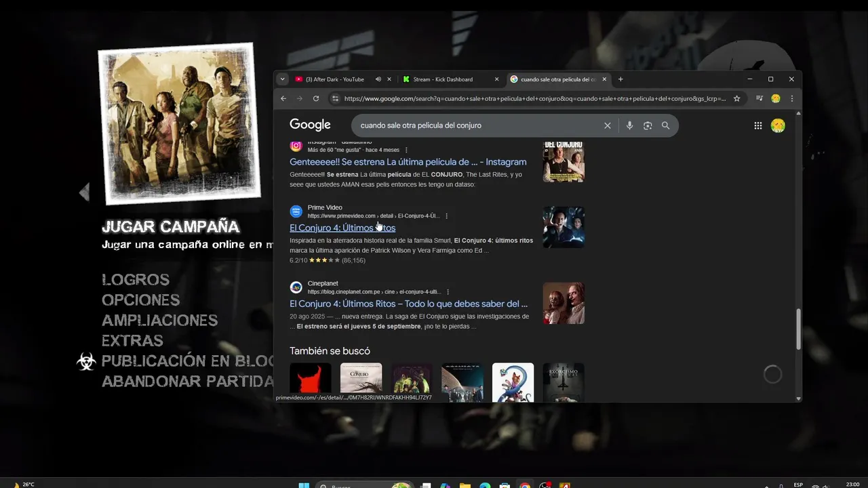
Task: Open red devil poster in 'También se buscó'
Action: pyautogui.click(x=311, y=382)
